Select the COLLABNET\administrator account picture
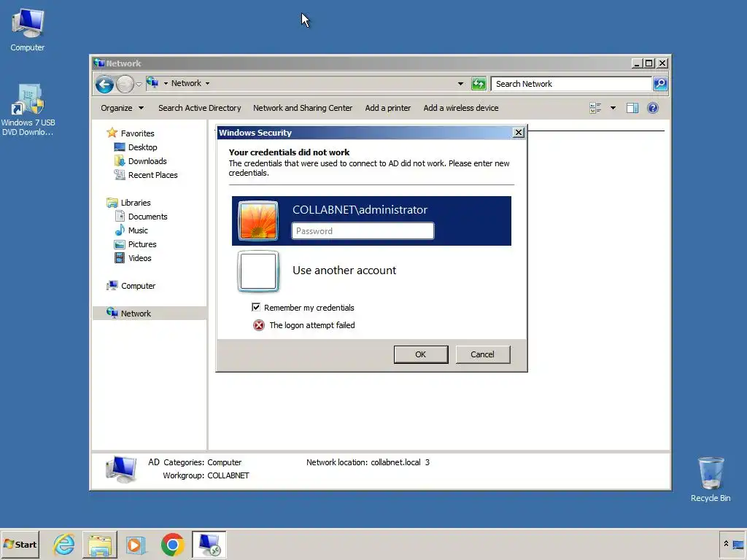This screenshot has height=560, width=747. [x=258, y=220]
